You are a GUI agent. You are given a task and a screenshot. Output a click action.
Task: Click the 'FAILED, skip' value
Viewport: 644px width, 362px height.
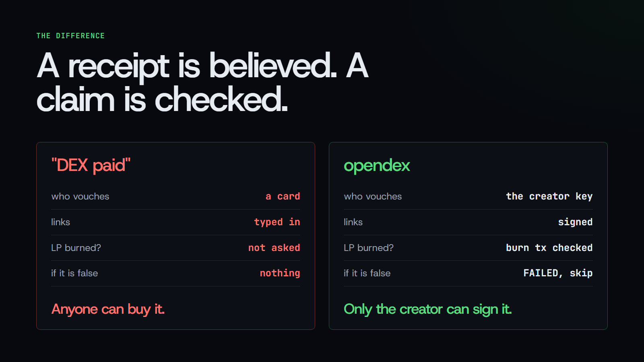click(558, 273)
